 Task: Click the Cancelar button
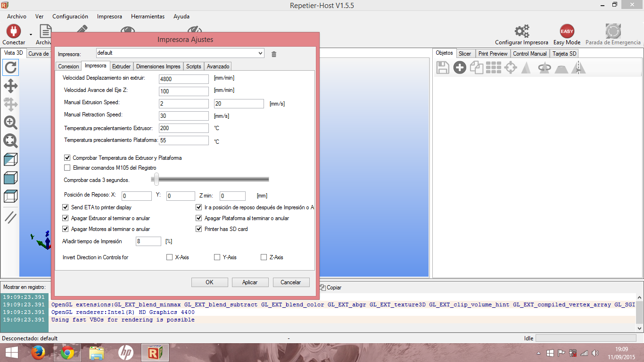[x=291, y=282]
